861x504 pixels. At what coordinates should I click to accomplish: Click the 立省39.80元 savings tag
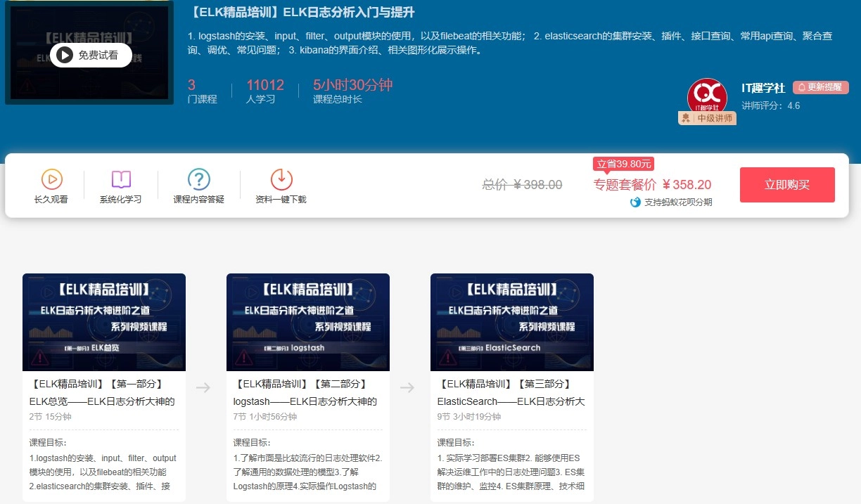click(623, 164)
